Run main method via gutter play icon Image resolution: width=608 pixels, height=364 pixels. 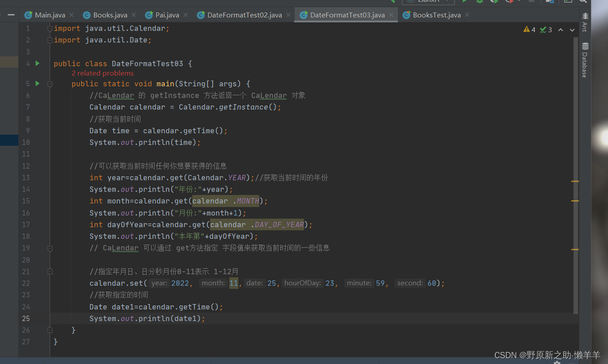[x=37, y=83]
